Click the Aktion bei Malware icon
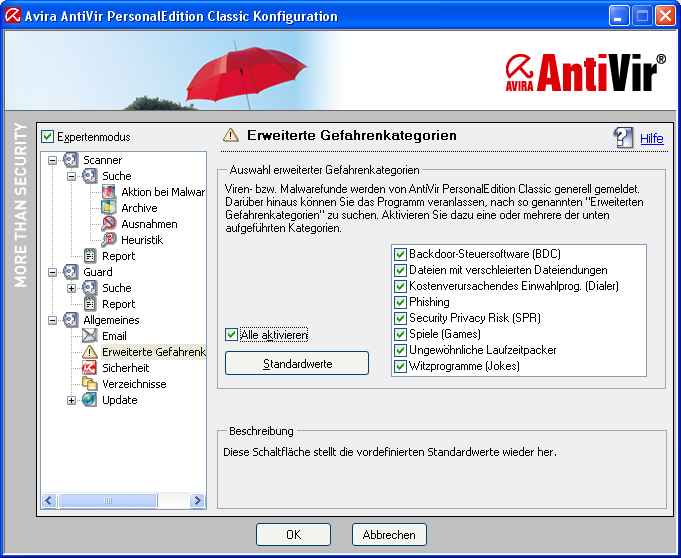The width and height of the screenshot is (681, 558). click(x=109, y=192)
